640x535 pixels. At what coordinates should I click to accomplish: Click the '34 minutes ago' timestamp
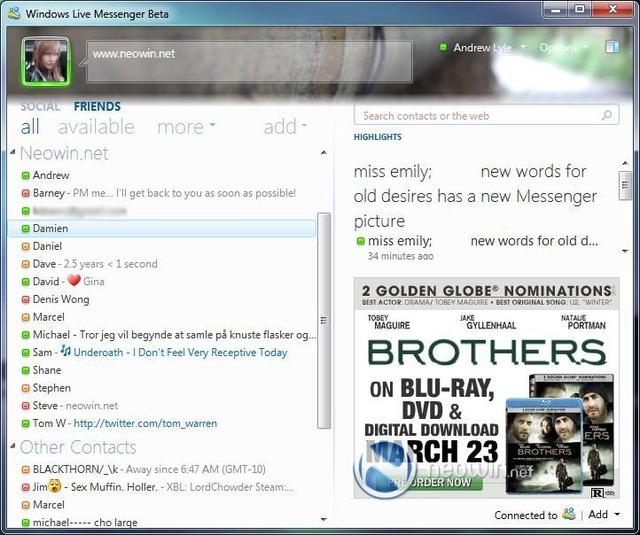400,256
